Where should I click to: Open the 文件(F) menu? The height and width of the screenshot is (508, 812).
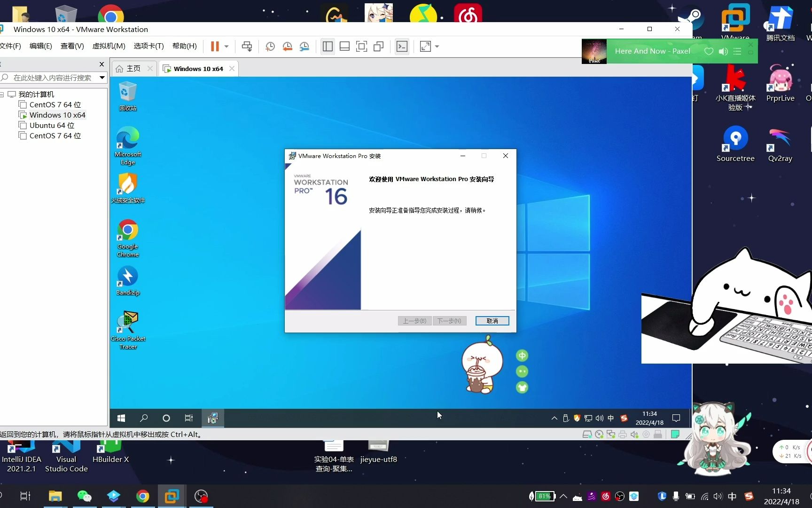10,46
